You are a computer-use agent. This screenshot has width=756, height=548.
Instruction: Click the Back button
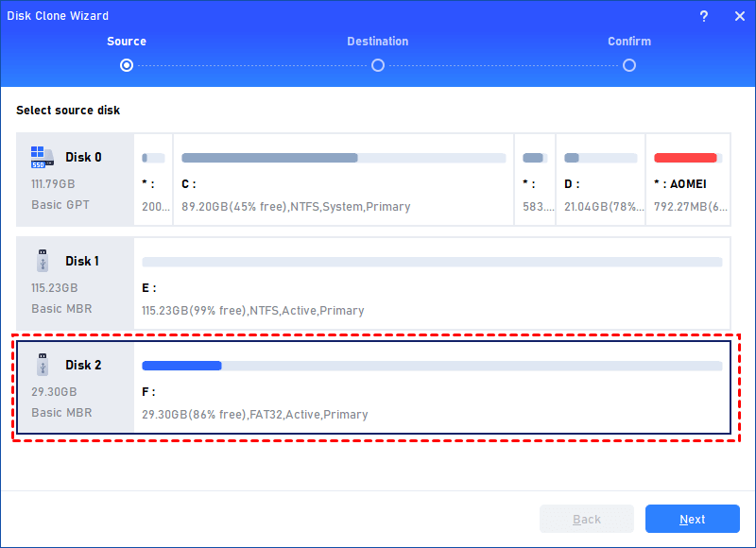pyautogui.click(x=586, y=519)
